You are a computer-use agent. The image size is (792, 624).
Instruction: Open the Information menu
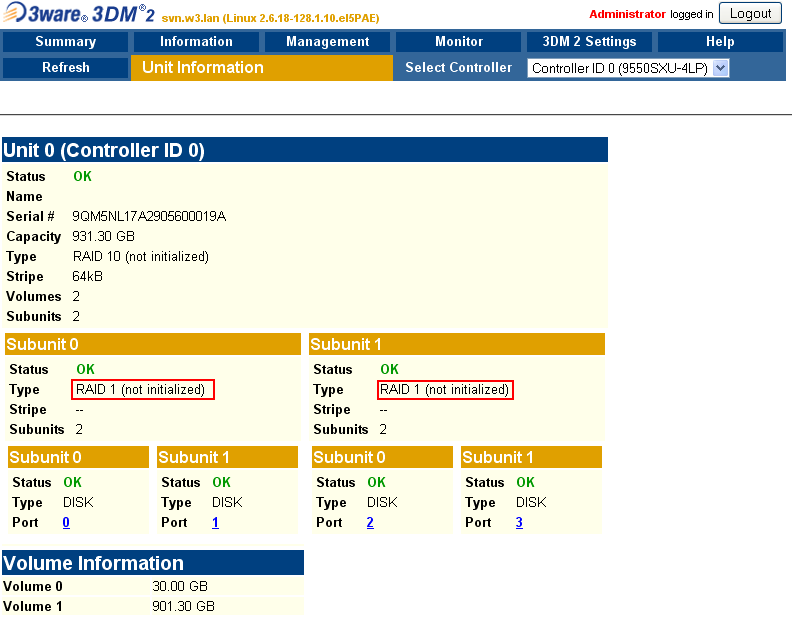[x=196, y=42]
